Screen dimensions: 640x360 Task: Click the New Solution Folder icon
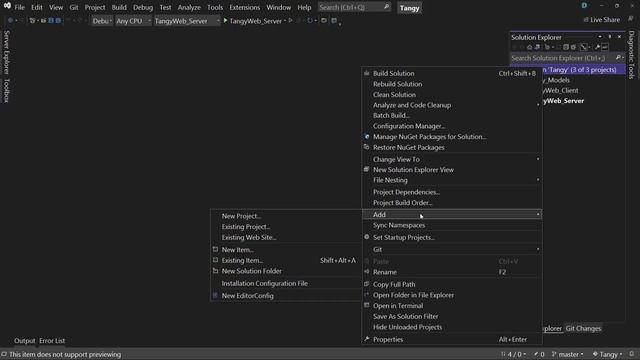[215, 270]
